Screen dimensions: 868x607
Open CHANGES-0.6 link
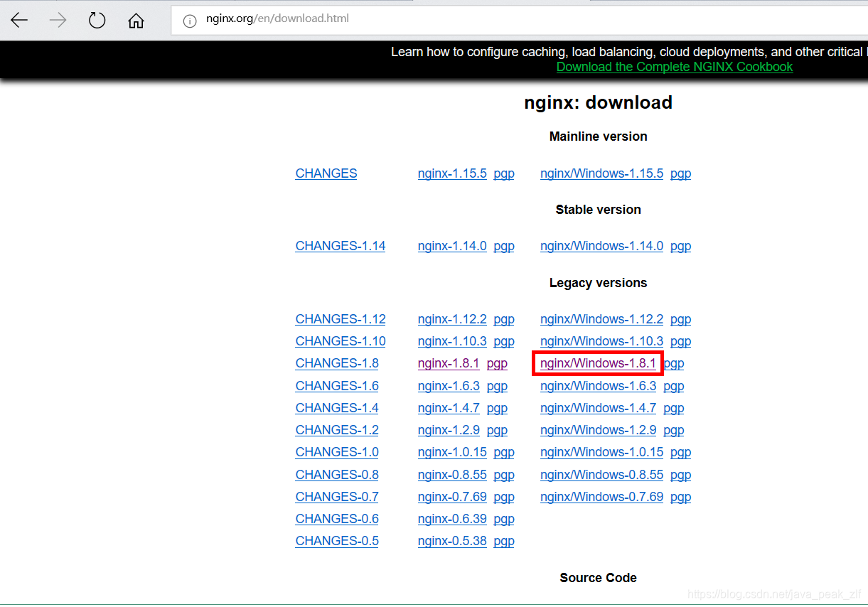(337, 519)
